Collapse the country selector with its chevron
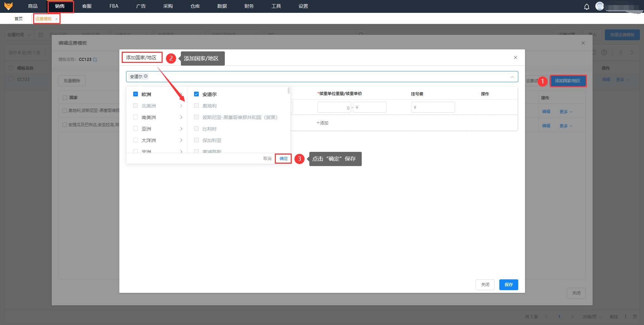644x325 pixels. click(512, 77)
